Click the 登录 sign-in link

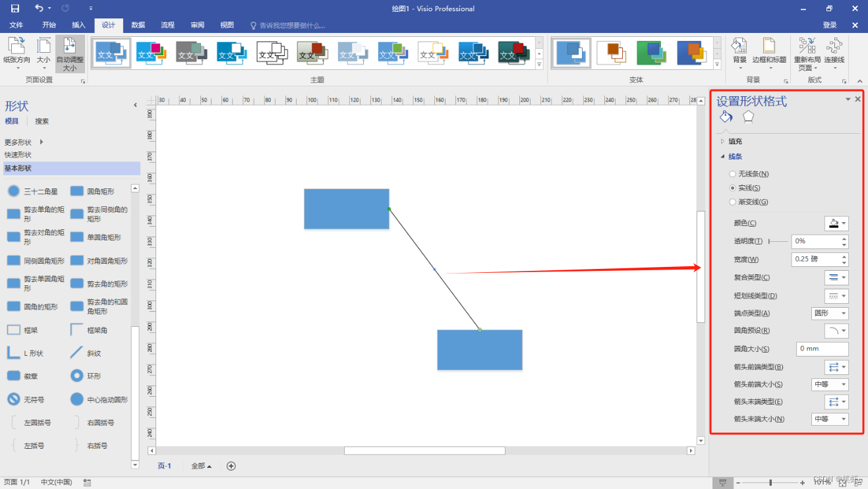829,24
